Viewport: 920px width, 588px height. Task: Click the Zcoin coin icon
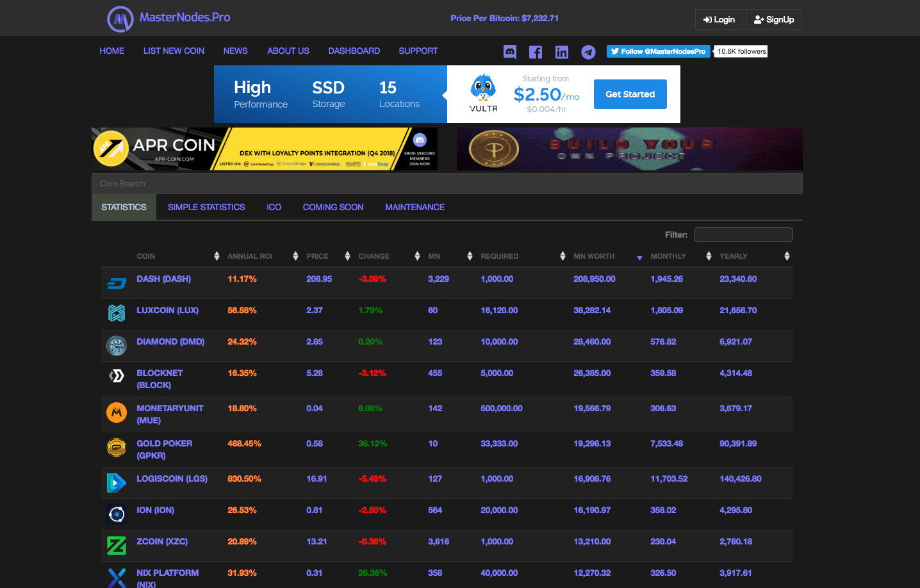tap(117, 546)
